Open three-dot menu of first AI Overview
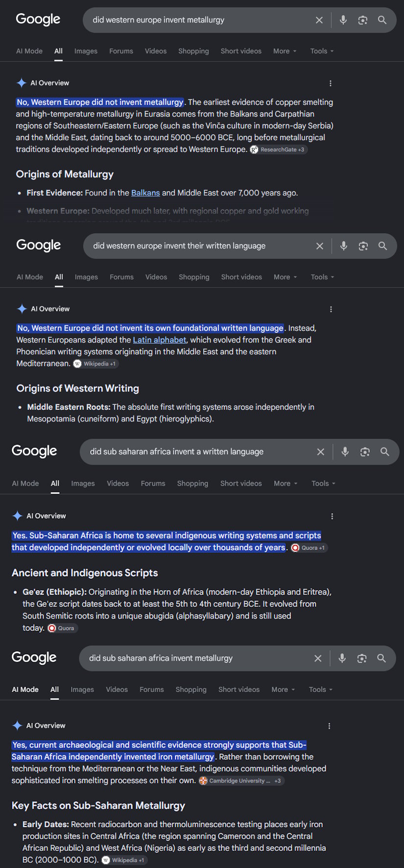Image resolution: width=404 pixels, height=868 pixels. tap(331, 83)
